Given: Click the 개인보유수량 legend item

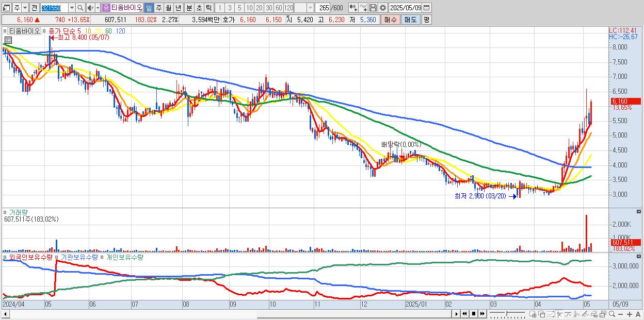Looking at the screenshot, I should point(124,257).
